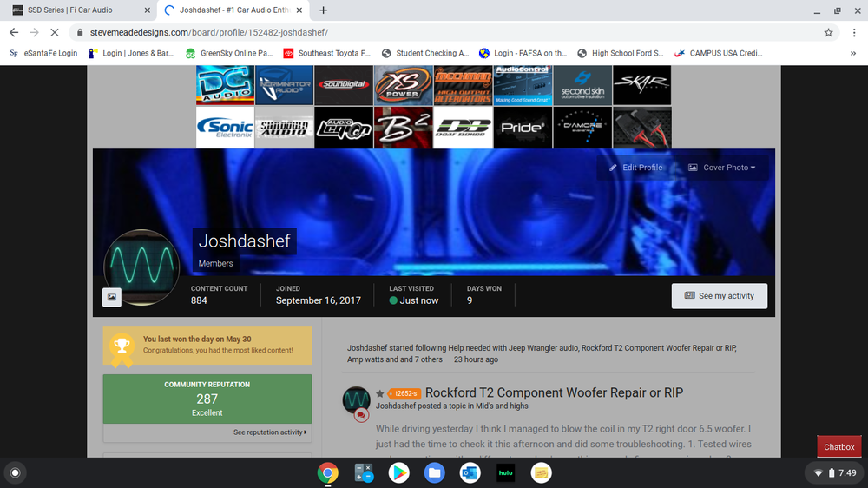The image size is (868, 488).
Task: Open Outlook app from the shelf
Action: click(470, 473)
